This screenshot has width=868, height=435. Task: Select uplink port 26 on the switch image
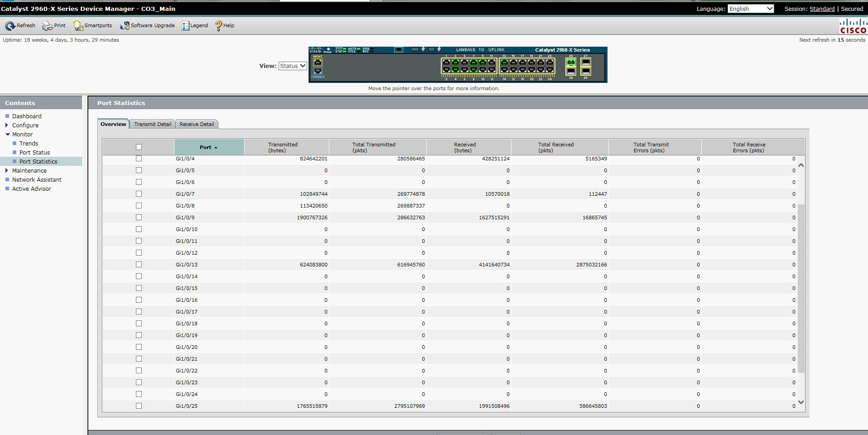click(571, 71)
